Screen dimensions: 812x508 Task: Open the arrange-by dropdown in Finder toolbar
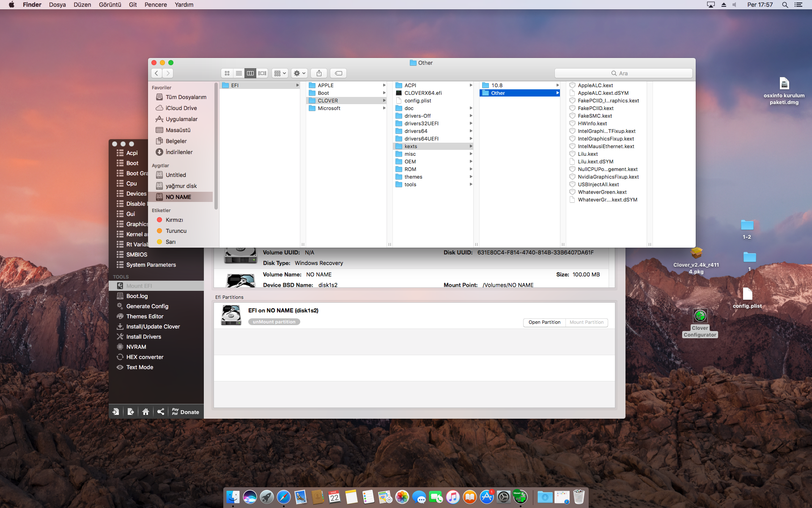(280, 73)
